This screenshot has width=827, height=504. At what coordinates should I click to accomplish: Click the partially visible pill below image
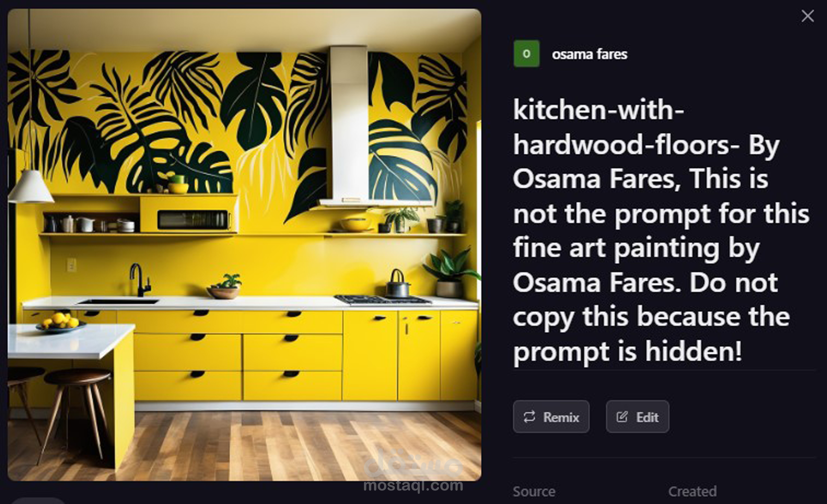39,501
